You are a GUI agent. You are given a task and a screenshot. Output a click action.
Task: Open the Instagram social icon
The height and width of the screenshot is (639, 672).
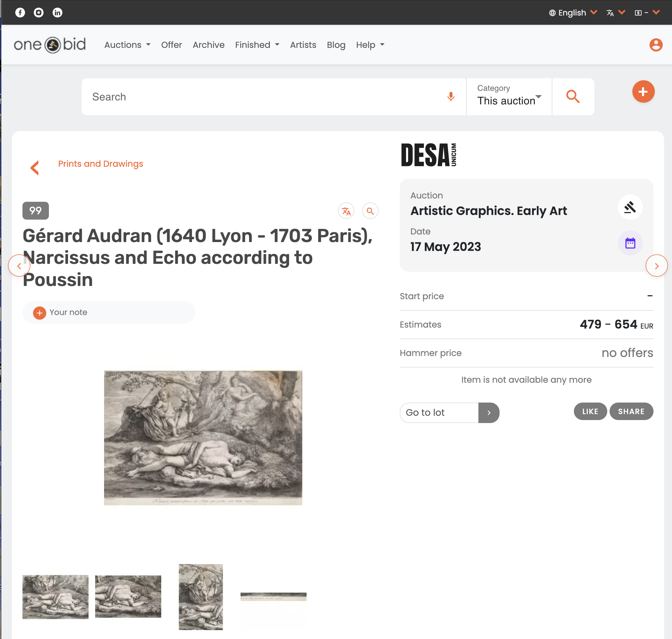[39, 13]
